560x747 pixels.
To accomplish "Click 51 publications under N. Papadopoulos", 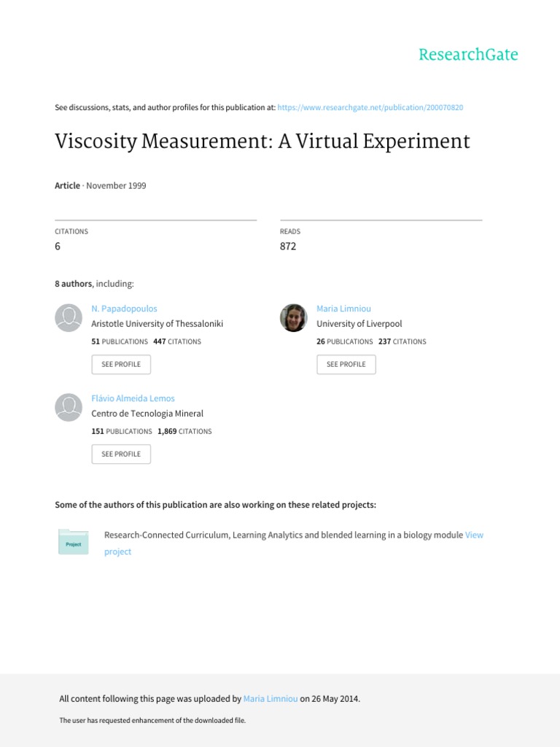I will point(120,341).
